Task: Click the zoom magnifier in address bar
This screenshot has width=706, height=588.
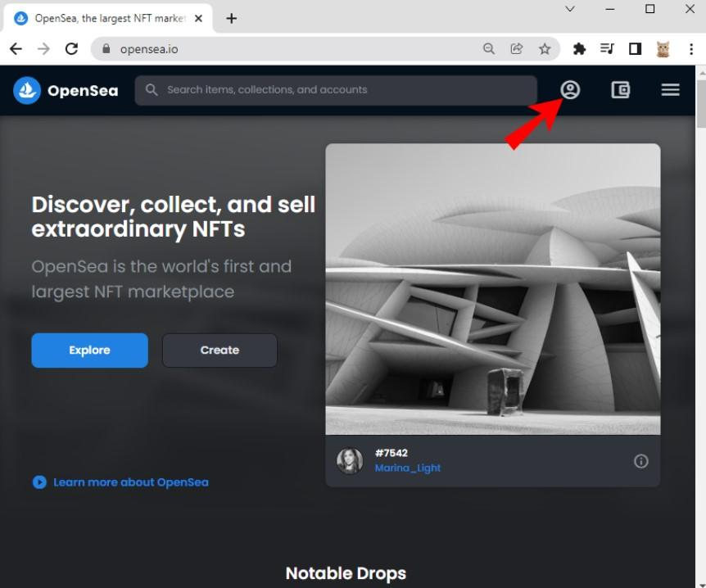Action: (488, 48)
